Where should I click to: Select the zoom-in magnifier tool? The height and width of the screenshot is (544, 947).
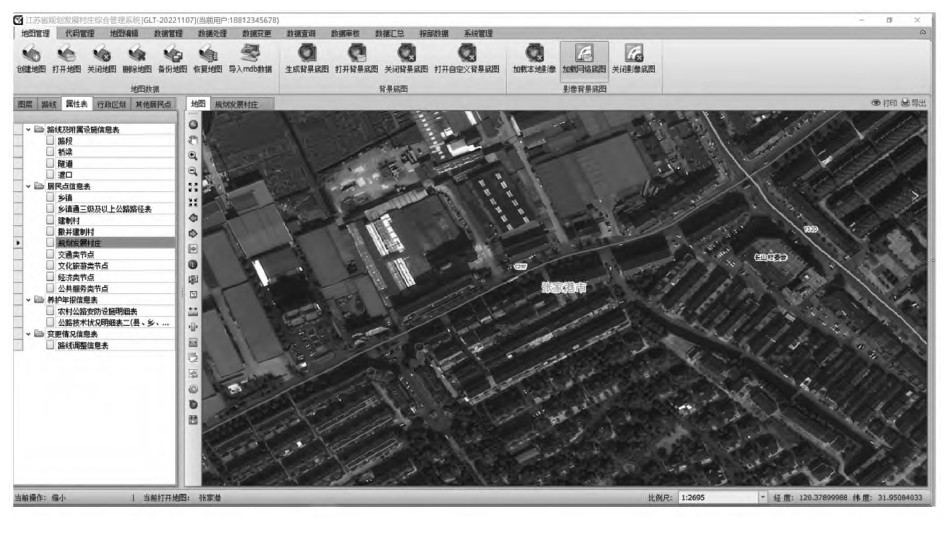point(193,156)
